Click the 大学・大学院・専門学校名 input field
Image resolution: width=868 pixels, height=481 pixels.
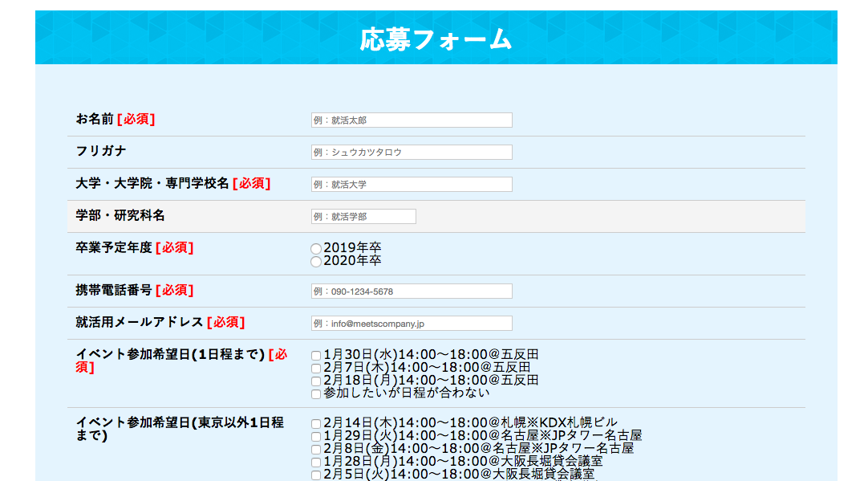[412, 185]
